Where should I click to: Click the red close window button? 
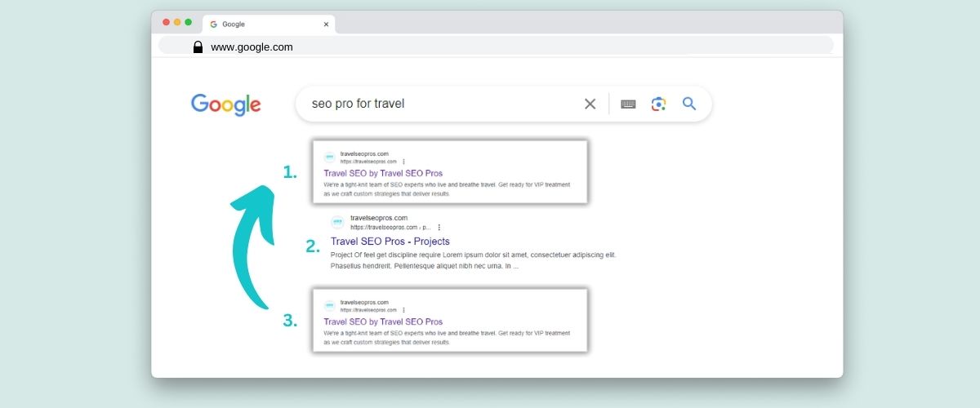(x=167, y=22)
